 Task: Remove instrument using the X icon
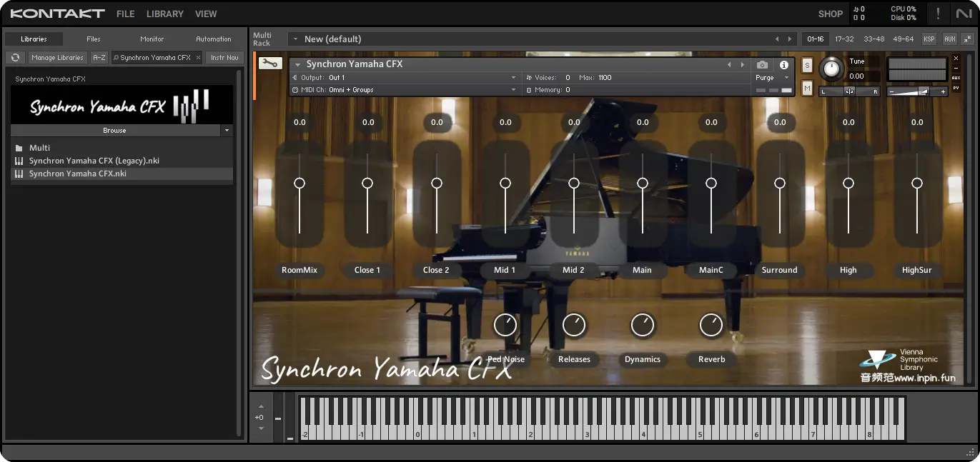point(956,59)
